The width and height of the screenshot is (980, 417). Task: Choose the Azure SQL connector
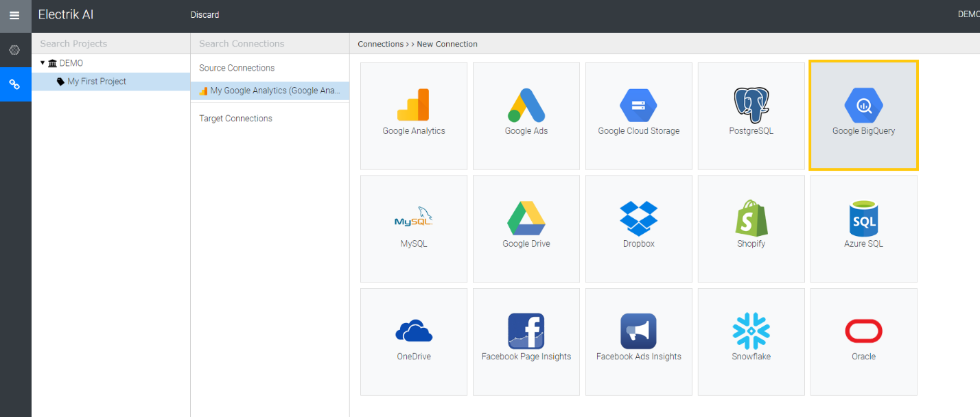click(x=863, y=228)
